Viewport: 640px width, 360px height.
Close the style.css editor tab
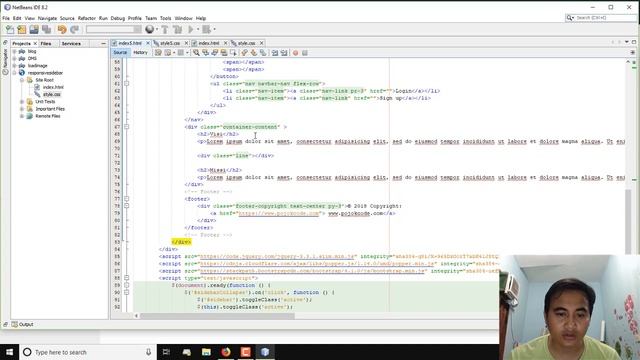tap(262, 43)
